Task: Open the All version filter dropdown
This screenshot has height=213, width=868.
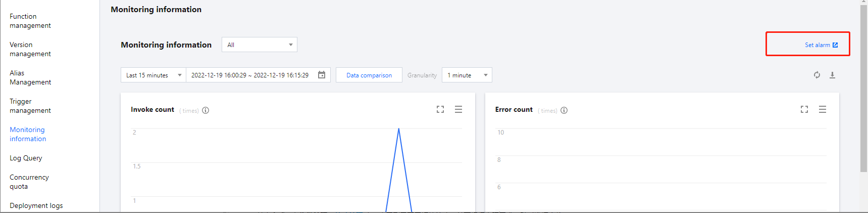Action: click(260, 45)
